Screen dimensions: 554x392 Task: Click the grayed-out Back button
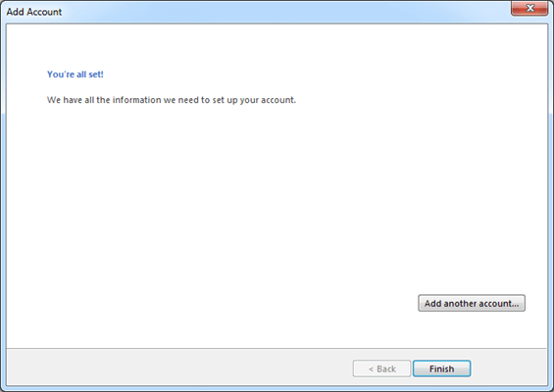click(x=381, y=368)
